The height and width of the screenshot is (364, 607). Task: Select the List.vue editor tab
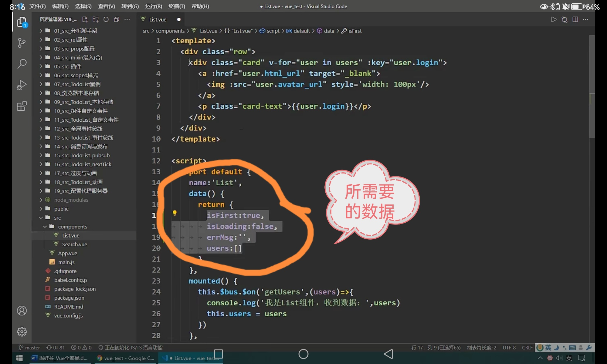point(158,19)
